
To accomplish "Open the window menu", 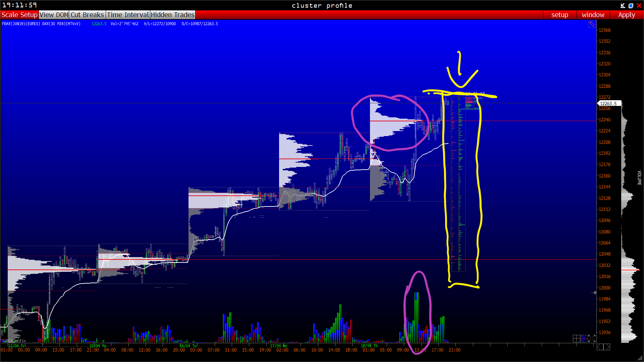I will click(593, 15).
